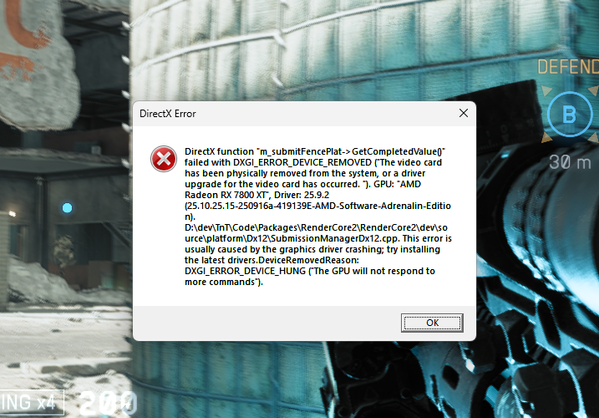Click the x4 multiplier box at bottom left
Screen dimensions: 599x418
coord(31,402)
